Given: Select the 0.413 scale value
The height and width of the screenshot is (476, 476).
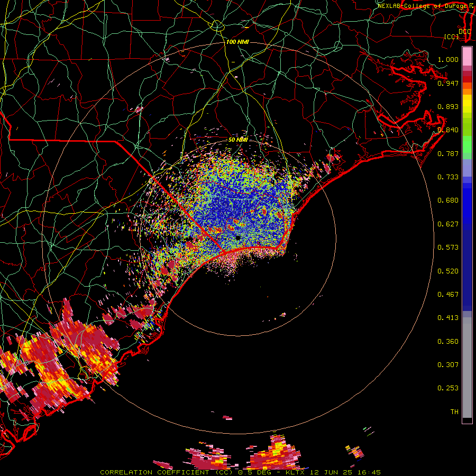Looking at the screenshot, I should click(448, 318).
